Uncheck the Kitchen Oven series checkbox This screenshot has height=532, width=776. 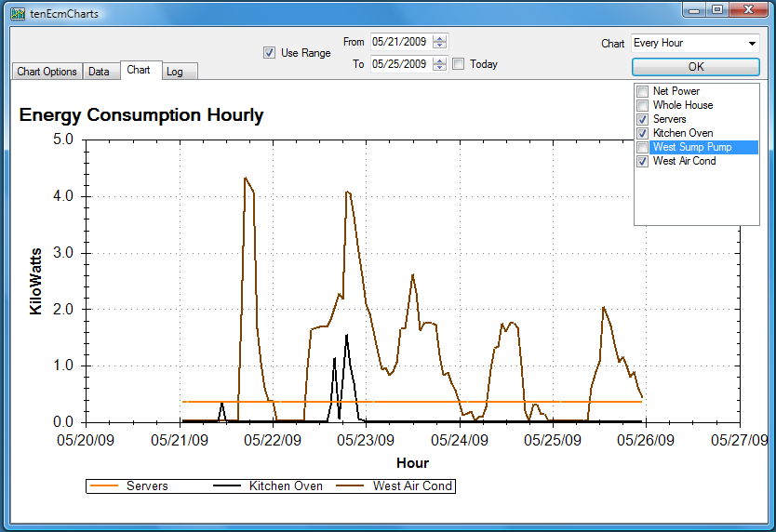tap(642, 133)
